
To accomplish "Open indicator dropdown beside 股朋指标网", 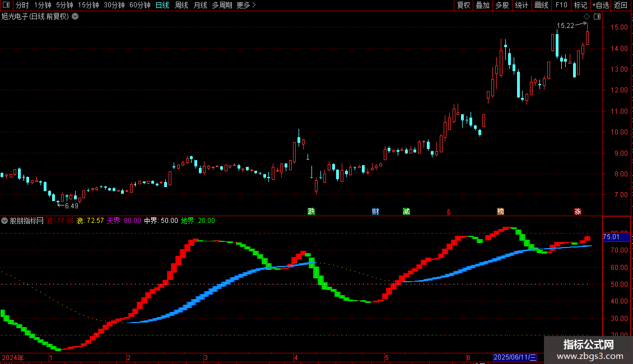I will (4, 221).
